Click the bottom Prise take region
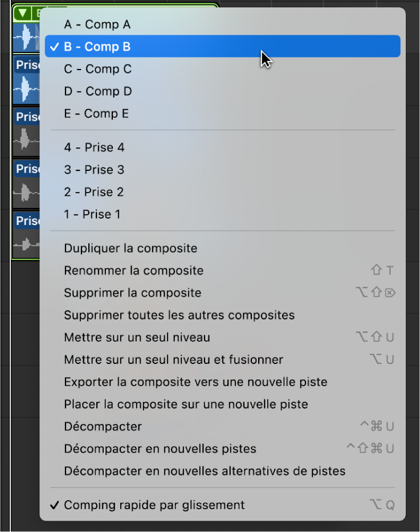Image resolution: width=420 pixels, height=532 pixels. point(27,234)
